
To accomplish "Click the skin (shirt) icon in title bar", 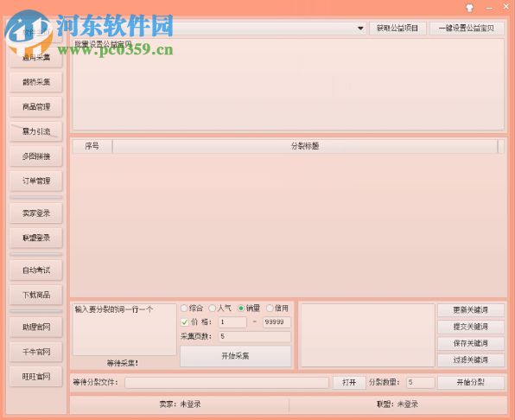I will click(x=470, y=8).
